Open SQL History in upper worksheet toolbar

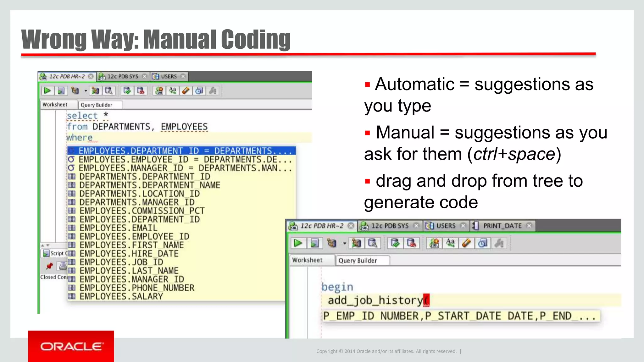pyautogui.click(x=199, y=91)
